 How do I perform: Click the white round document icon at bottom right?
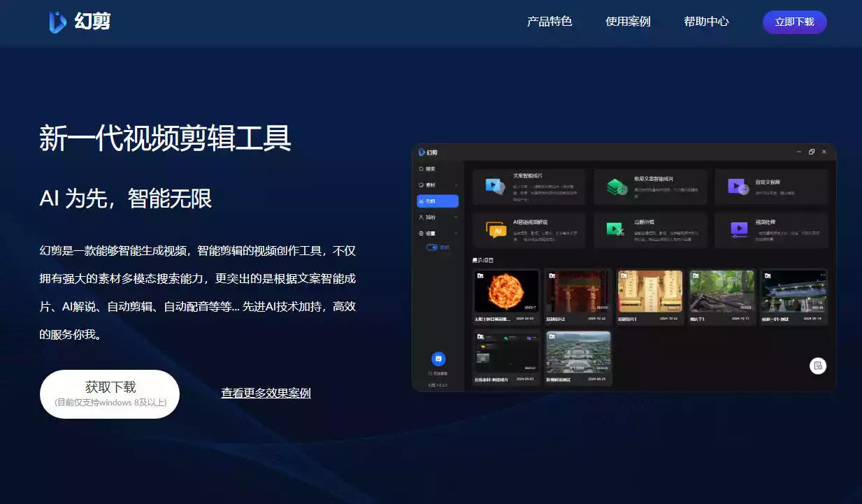818,366
